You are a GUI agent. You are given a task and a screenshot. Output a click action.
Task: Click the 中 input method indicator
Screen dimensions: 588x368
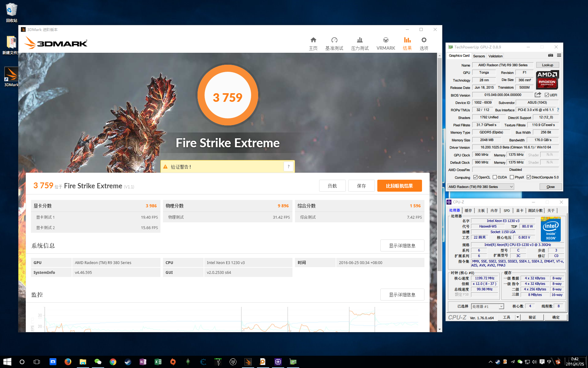(549, 362)
